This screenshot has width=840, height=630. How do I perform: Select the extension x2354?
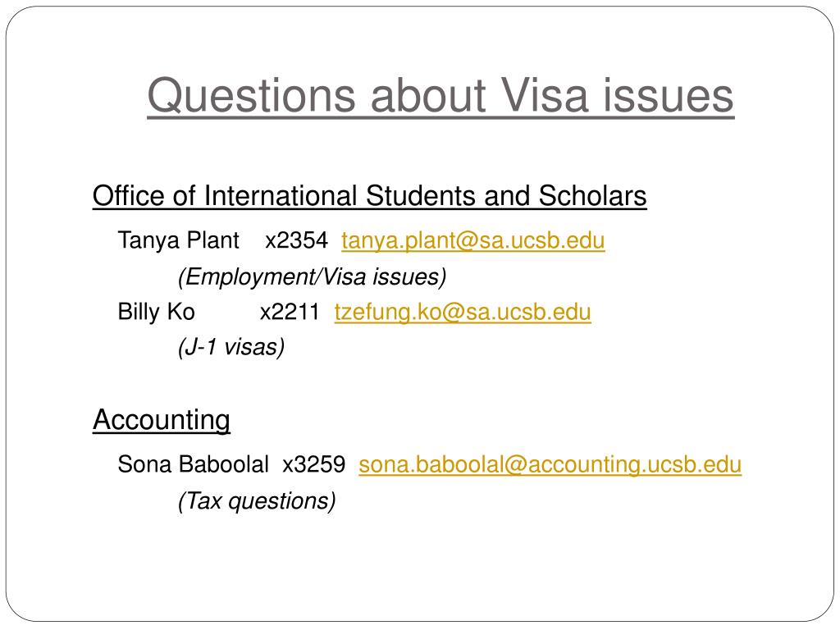pyautogui.click(x=296, y=240)
